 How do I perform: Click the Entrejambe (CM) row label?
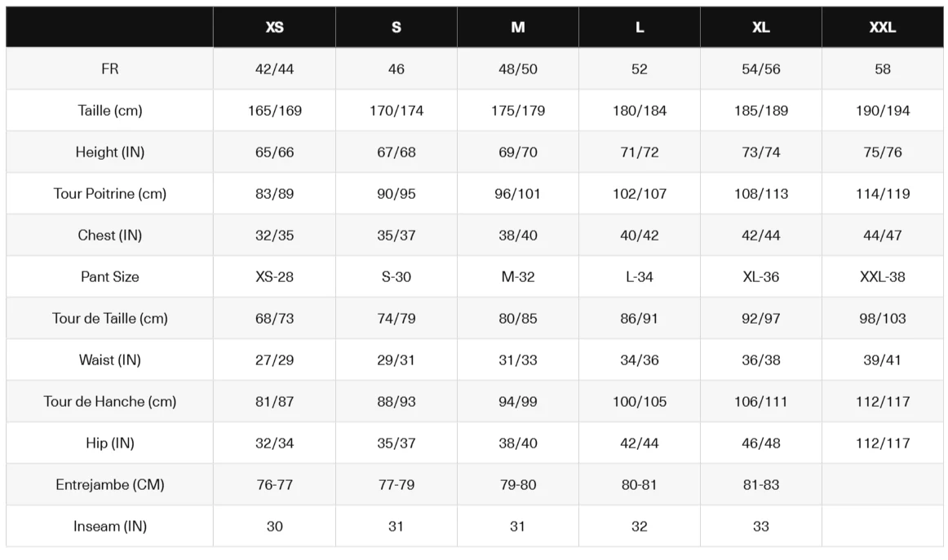(110, 485)
